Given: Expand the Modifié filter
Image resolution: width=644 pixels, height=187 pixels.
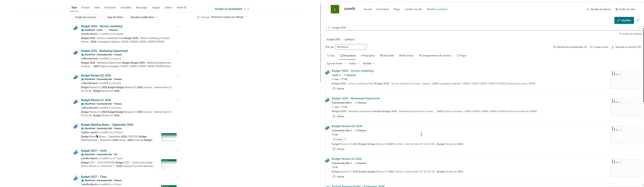Looking at the screenshot, I should (369, 64).
